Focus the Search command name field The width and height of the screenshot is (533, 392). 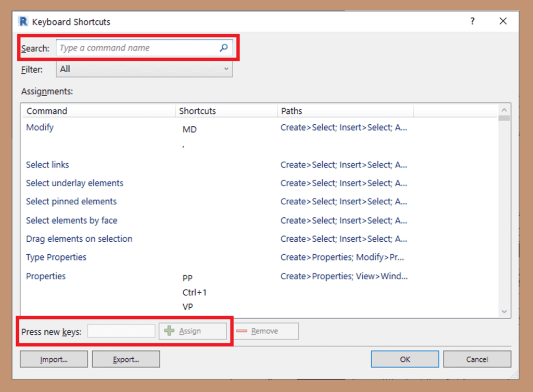138,48
